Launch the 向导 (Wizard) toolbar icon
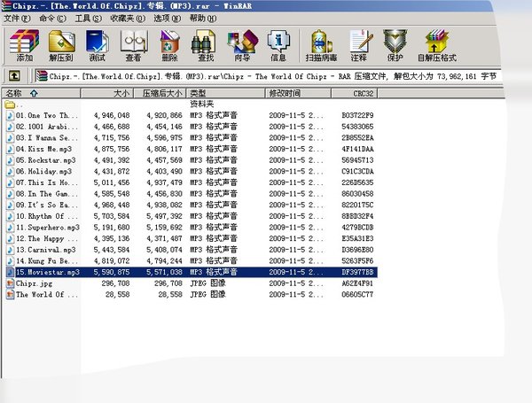 pyautogui.click(x=242, y=45)
